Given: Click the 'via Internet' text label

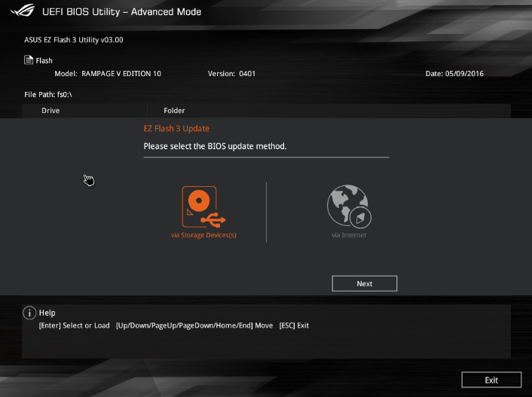Looking at the screenshot, I should (349, 235).
